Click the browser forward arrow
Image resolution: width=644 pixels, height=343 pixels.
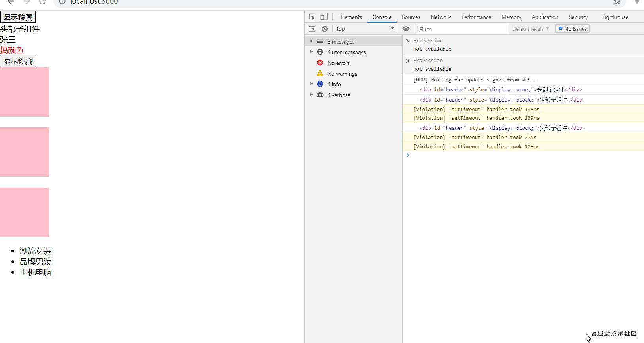tap(26, 2)
